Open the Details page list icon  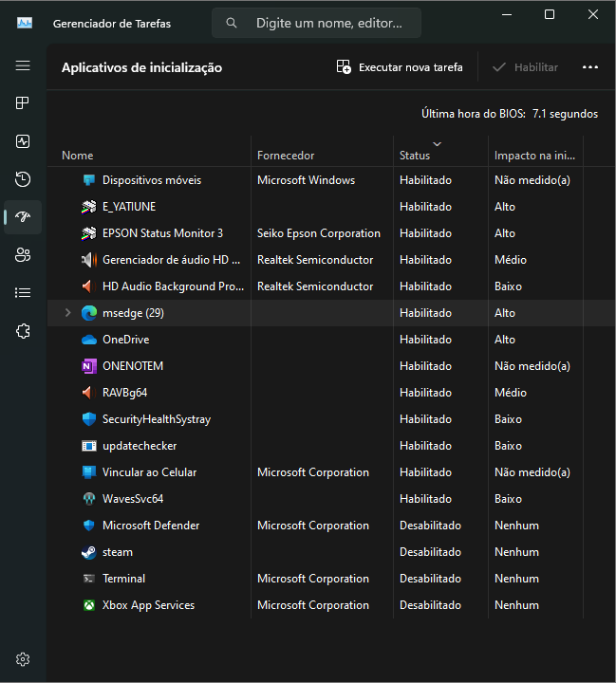pyautogui.click(x=23, y=293)
